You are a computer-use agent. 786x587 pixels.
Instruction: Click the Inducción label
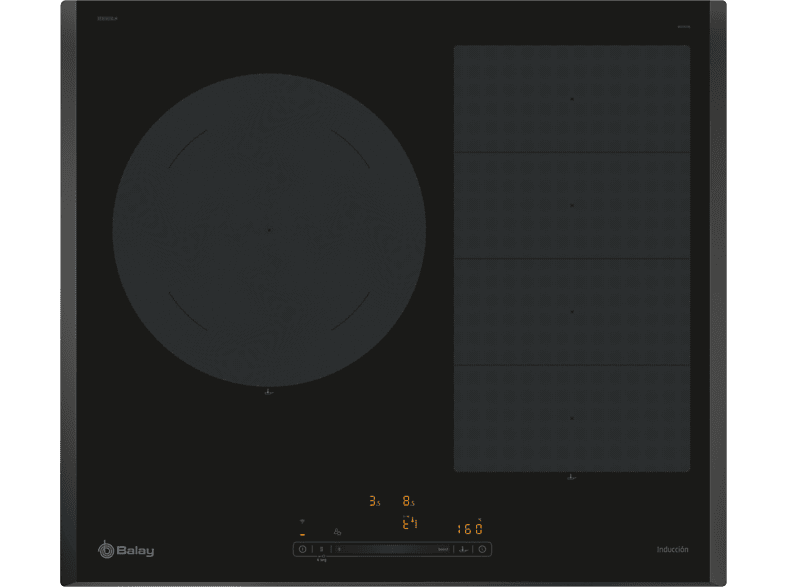coord(672,549)
